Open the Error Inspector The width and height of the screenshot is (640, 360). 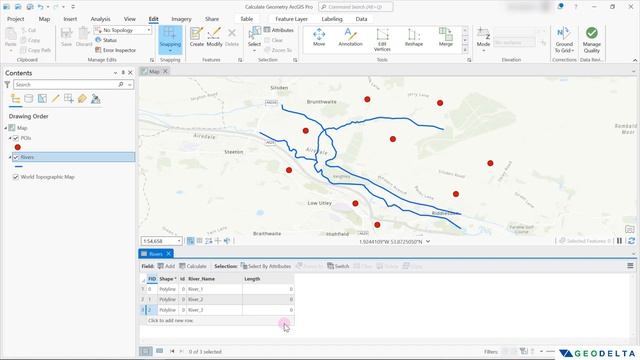(x=116, y=50)
